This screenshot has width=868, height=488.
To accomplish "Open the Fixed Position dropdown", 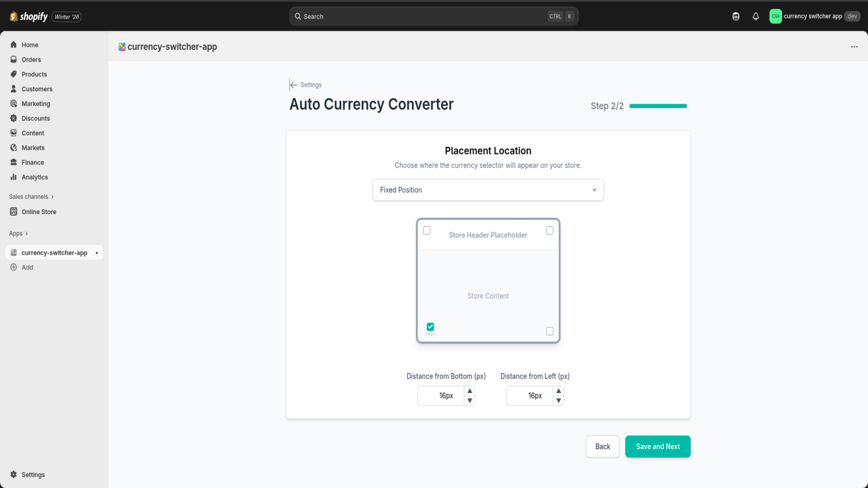I will click(x=487, y=190).
